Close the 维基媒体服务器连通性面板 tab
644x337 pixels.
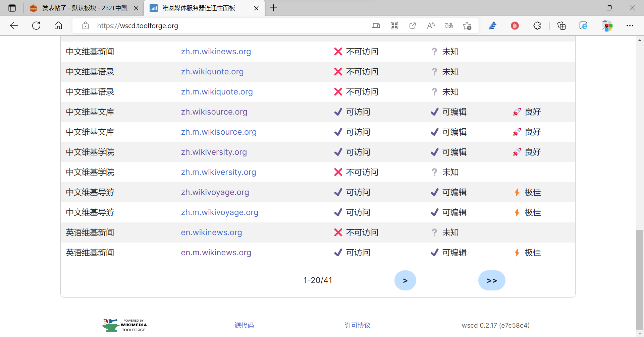click(256, 8)
